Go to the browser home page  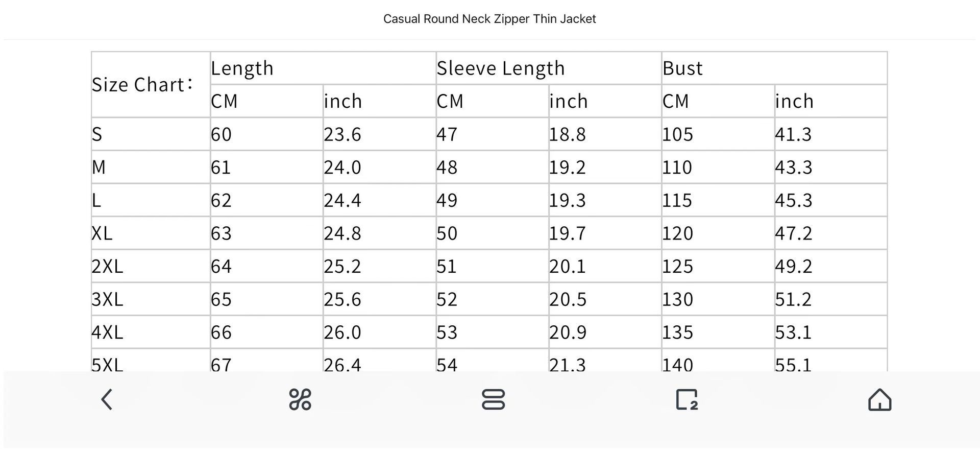point(879,399)
